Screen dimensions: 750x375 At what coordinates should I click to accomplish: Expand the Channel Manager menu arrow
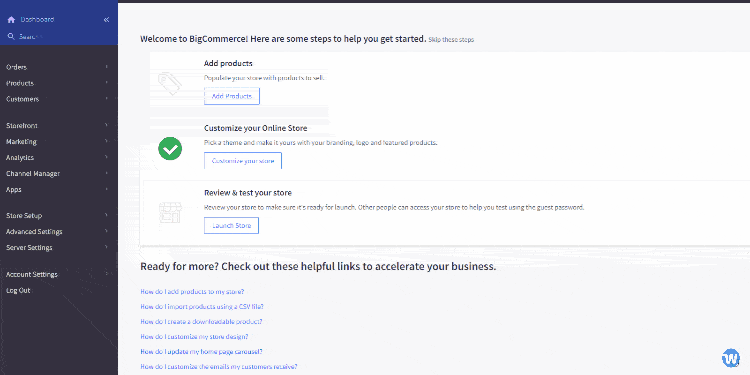[x=106, y=173]
